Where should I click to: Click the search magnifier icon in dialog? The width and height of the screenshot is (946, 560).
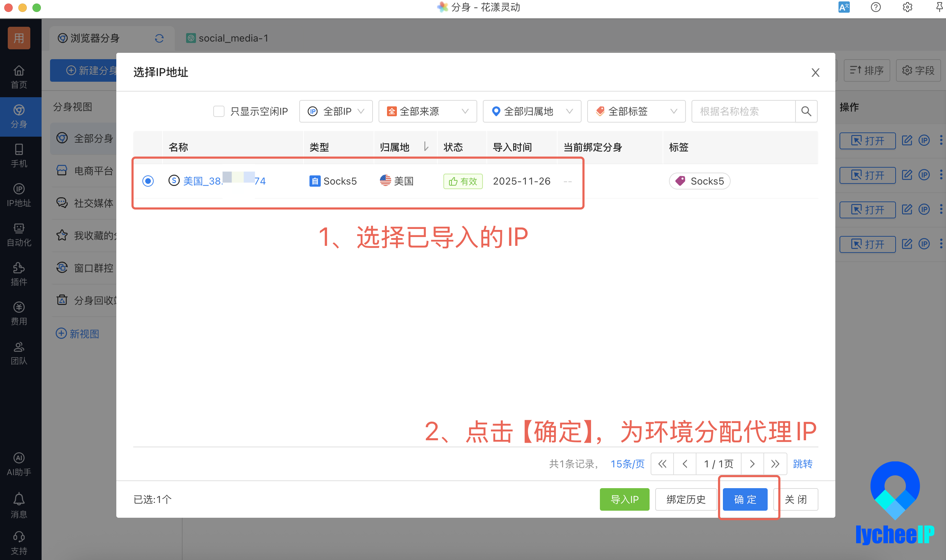[x=806, y=111]
